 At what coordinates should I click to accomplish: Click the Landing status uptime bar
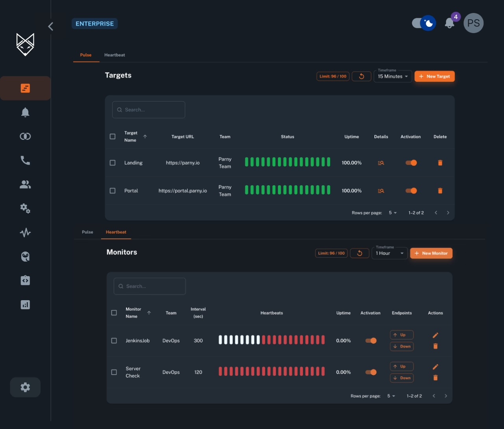(x=287, y=162)
